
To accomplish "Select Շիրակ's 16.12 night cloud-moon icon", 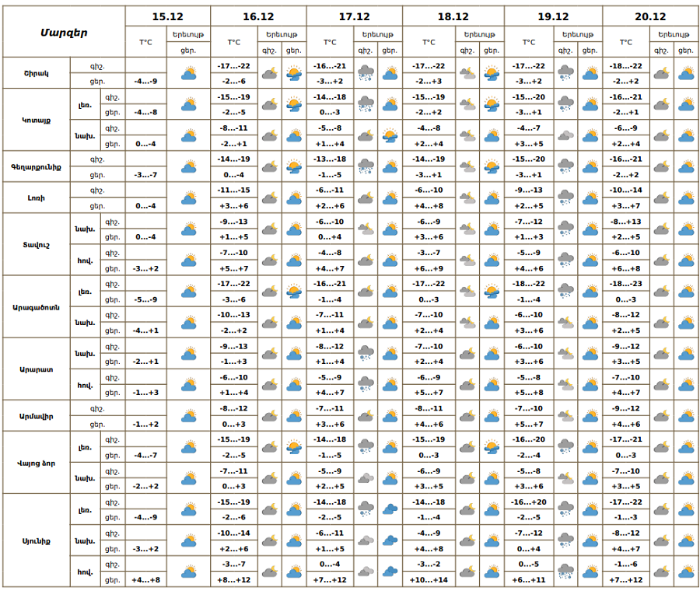I will tap(270, 73).
